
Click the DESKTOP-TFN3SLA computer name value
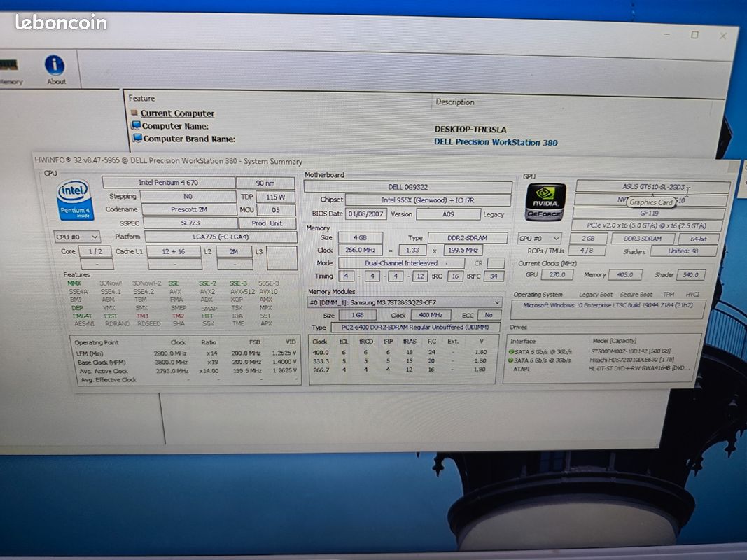coord(470,129)
